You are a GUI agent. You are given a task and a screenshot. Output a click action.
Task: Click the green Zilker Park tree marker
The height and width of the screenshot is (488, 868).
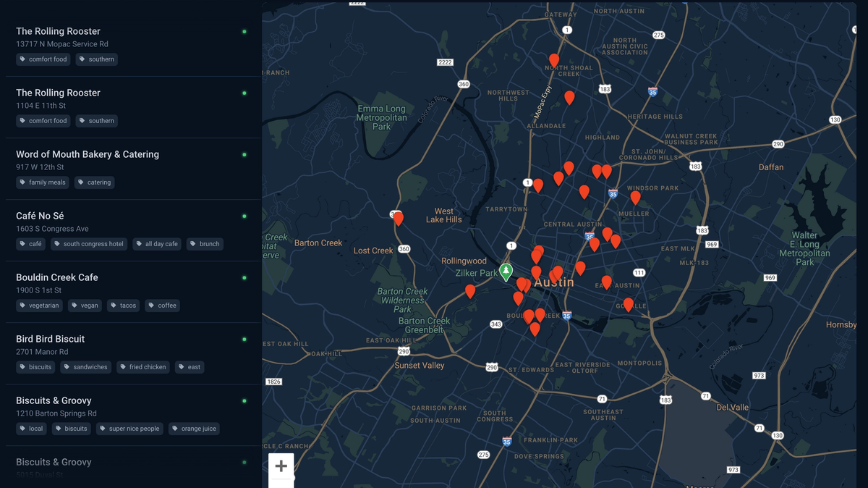[x=506, y=272]
